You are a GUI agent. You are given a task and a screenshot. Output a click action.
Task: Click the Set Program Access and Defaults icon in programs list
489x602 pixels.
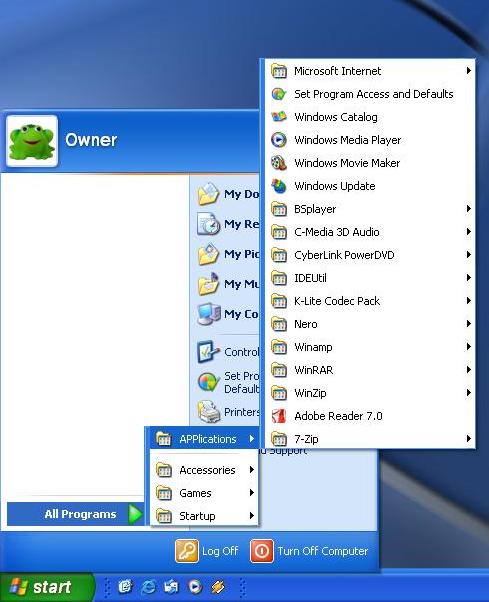point(279,94)
